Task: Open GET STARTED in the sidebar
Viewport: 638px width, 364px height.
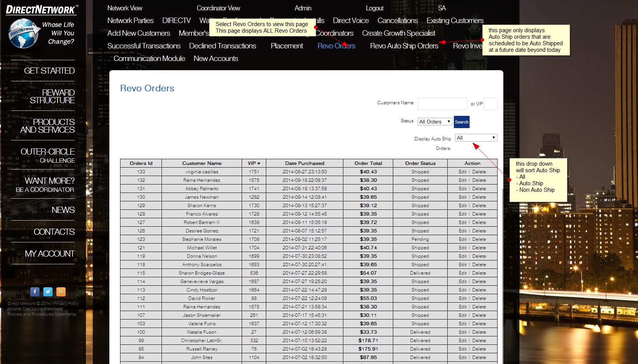Action: tap(49, 71)
